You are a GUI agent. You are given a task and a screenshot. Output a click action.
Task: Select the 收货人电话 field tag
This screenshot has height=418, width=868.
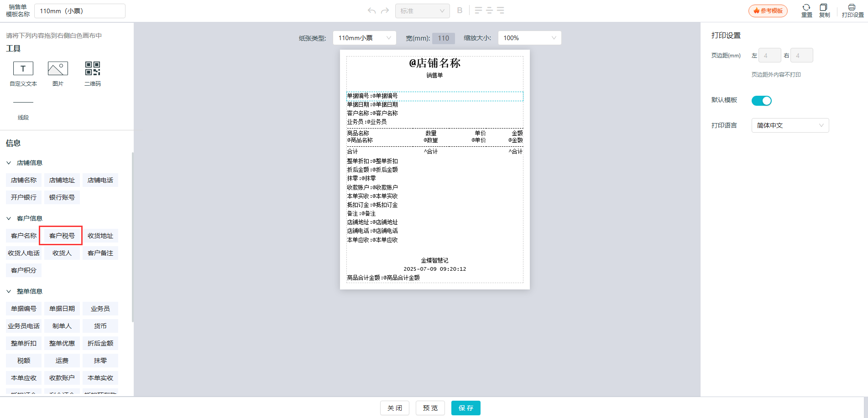click(x=24, y=253)
